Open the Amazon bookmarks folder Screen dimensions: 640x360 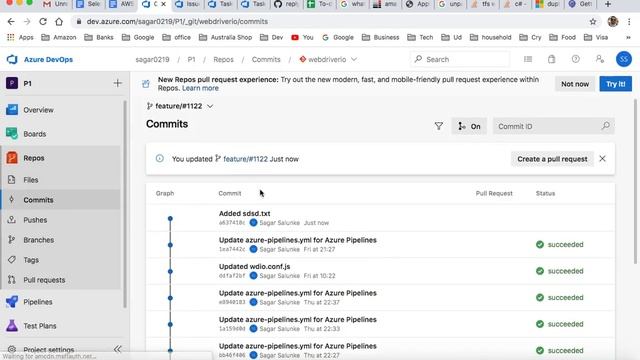pyautogui.click(x=59, y=38)
